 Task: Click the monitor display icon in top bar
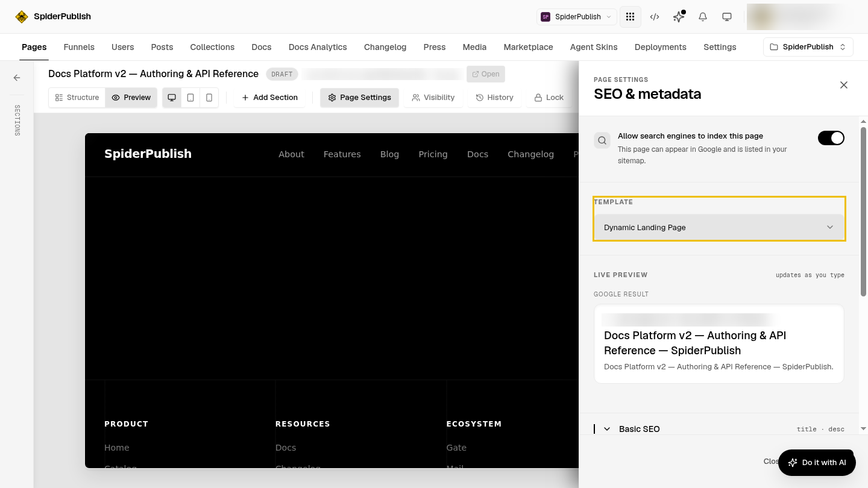point(727,17)
